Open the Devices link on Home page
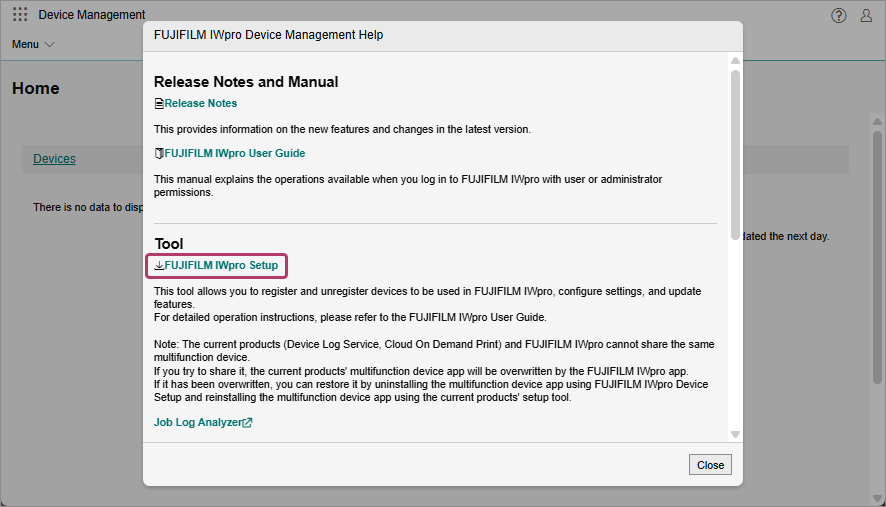 coord(54,159)
